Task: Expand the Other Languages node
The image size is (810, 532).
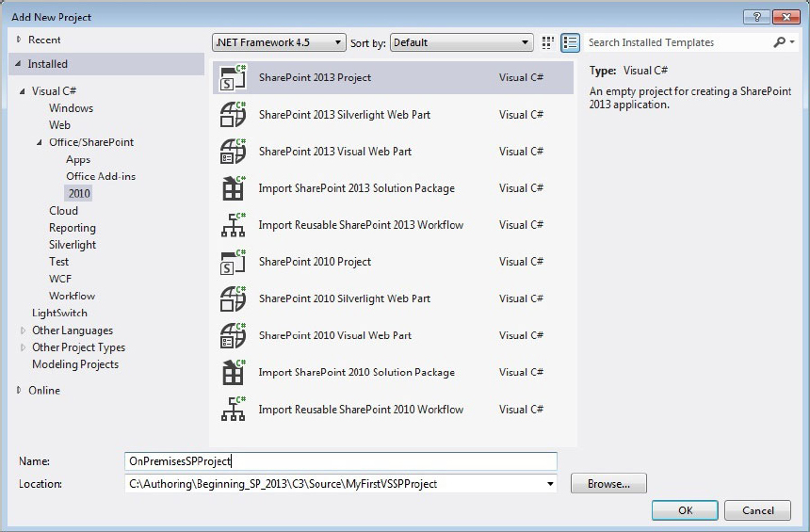Action: pyautogui.click(x=23, y=330)
